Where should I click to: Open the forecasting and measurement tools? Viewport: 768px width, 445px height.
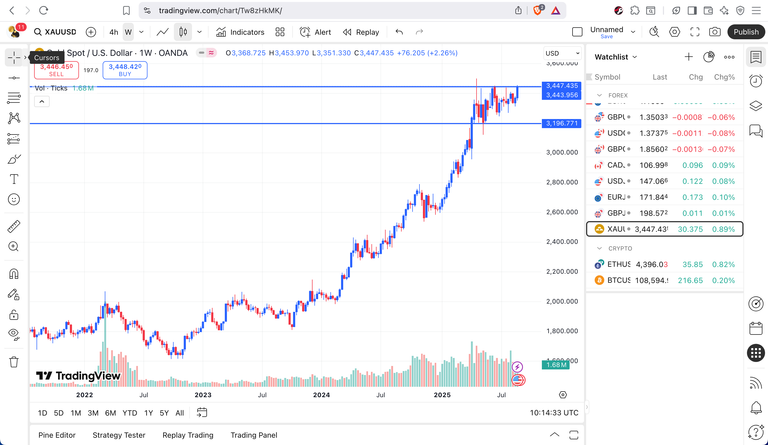[x=14, y=139]
